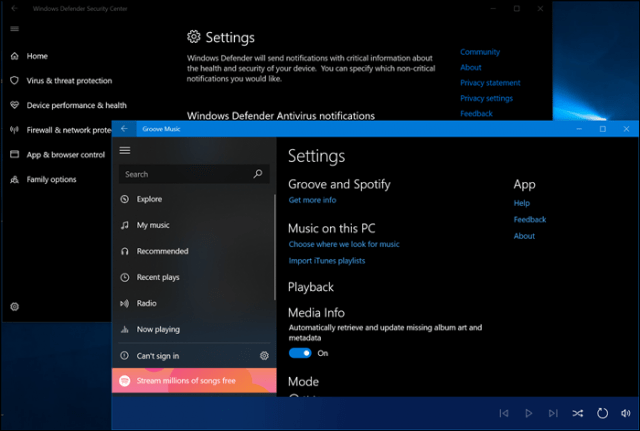The image size is (640, 431).
Task: Toggle repeat in Groove player bar
Action: point(602,413)
